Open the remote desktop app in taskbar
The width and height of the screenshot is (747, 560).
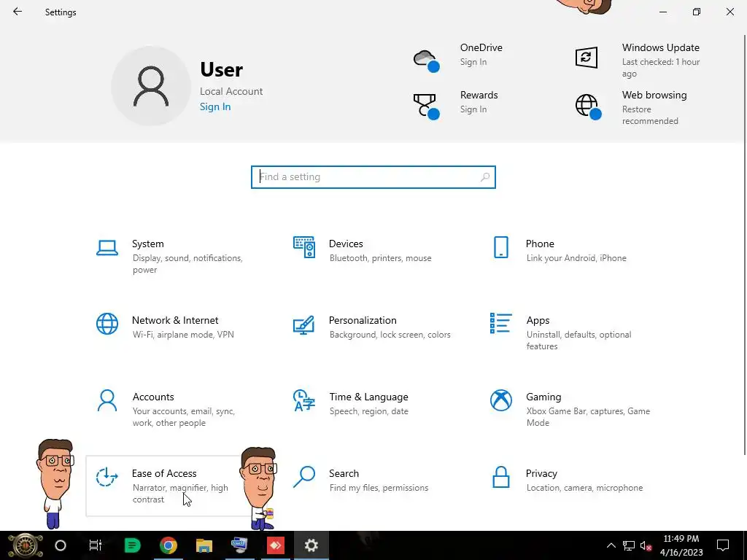[x=239, y=545]
